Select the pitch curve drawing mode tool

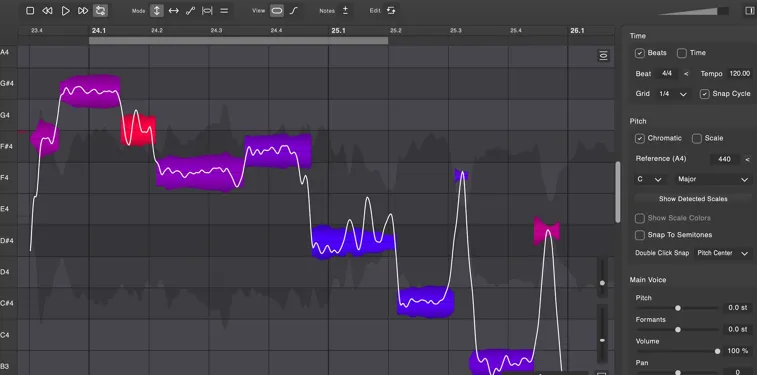190,11
